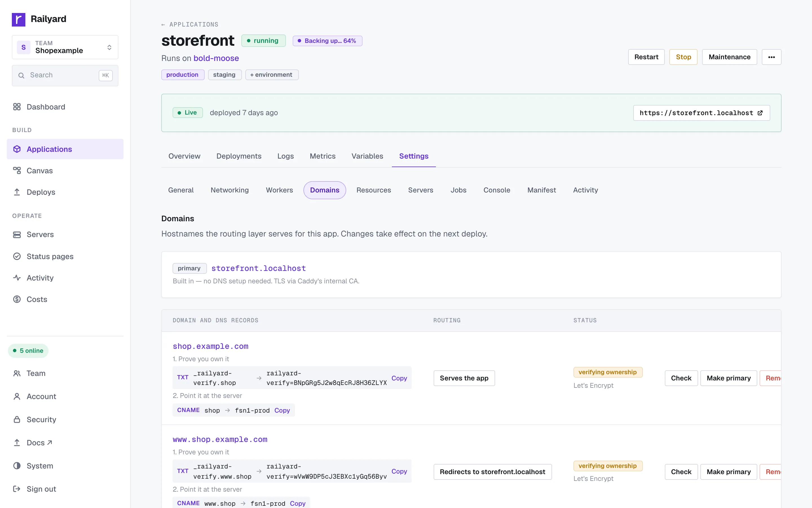Click the Backing up 64% progress badge

tap(328, 41)
